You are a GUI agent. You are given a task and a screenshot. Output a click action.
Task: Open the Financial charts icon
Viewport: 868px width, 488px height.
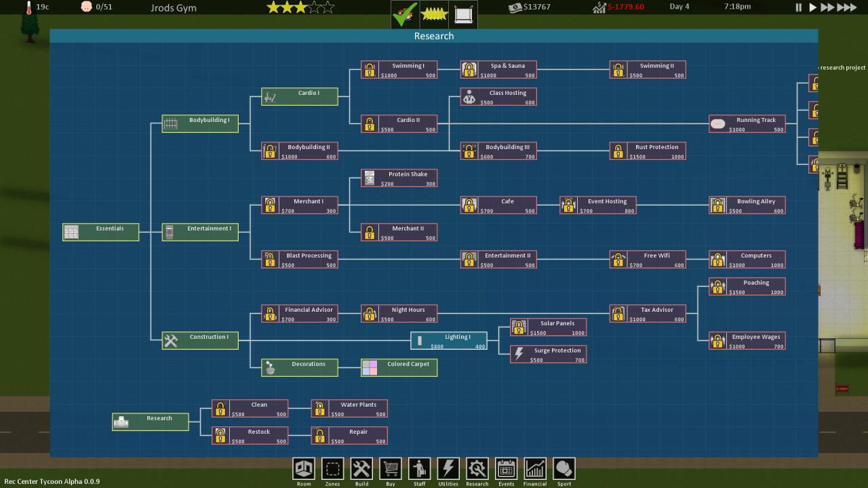[535, 469]
